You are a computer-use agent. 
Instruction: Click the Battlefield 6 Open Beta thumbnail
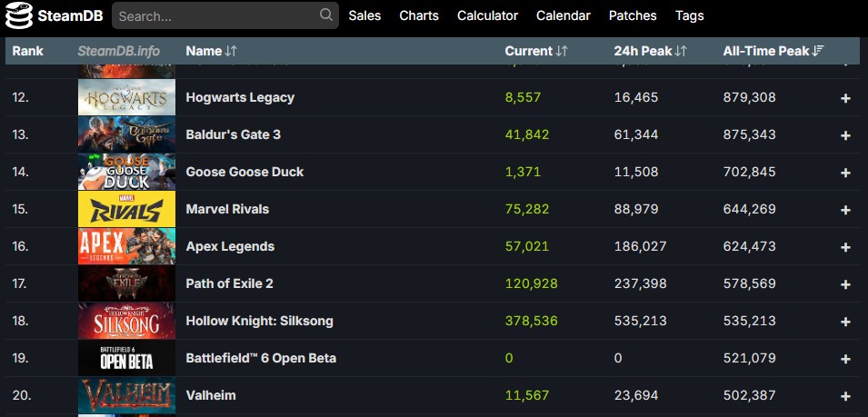[126, 358]
